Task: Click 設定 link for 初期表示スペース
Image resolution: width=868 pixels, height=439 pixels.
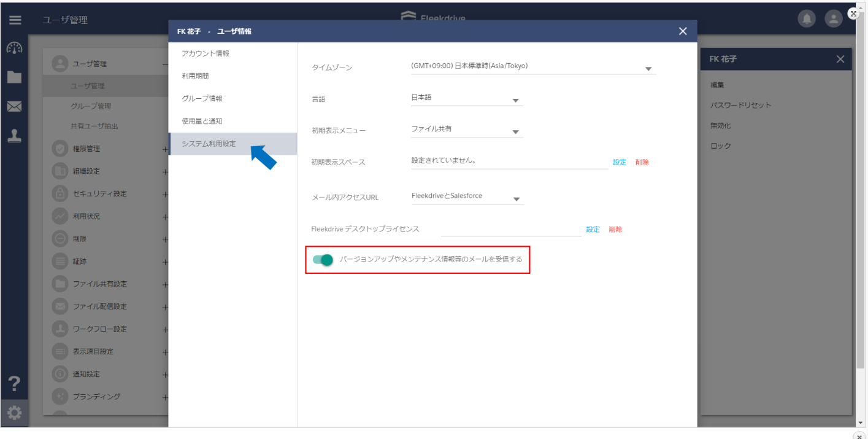Action: pyautogui.click(x=620, y=162)
